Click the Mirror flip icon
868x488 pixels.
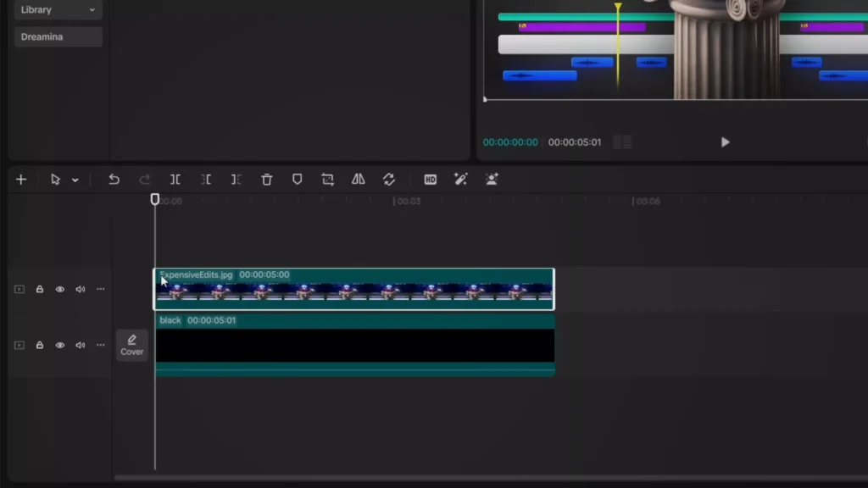359,179
